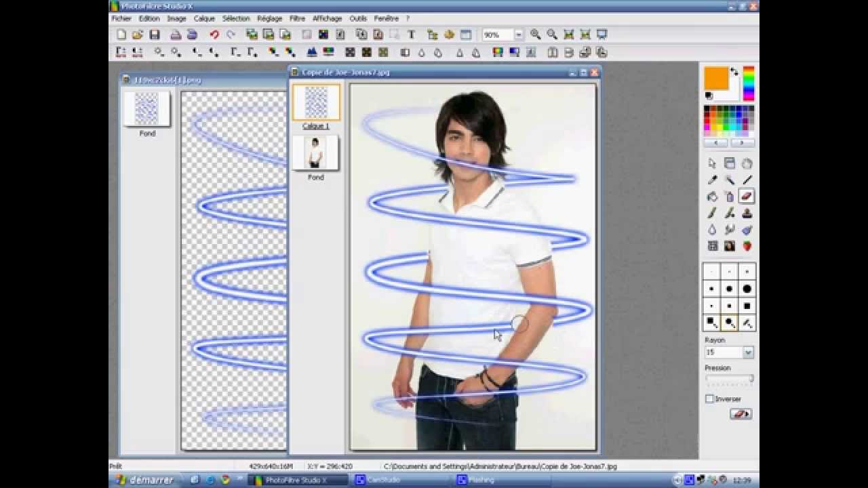Select the Eraser tool in palette
868x488 pixels.
point(747,197)
